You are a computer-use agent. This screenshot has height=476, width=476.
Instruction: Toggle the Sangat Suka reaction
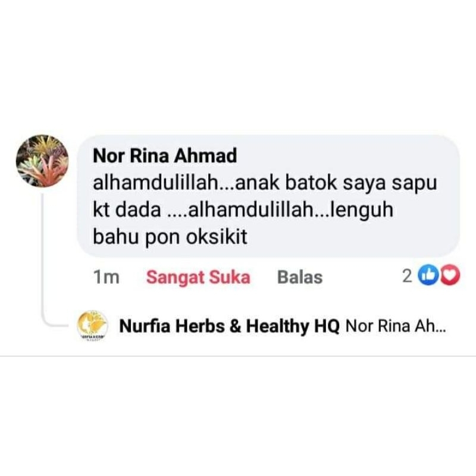(x=198, y=277)
